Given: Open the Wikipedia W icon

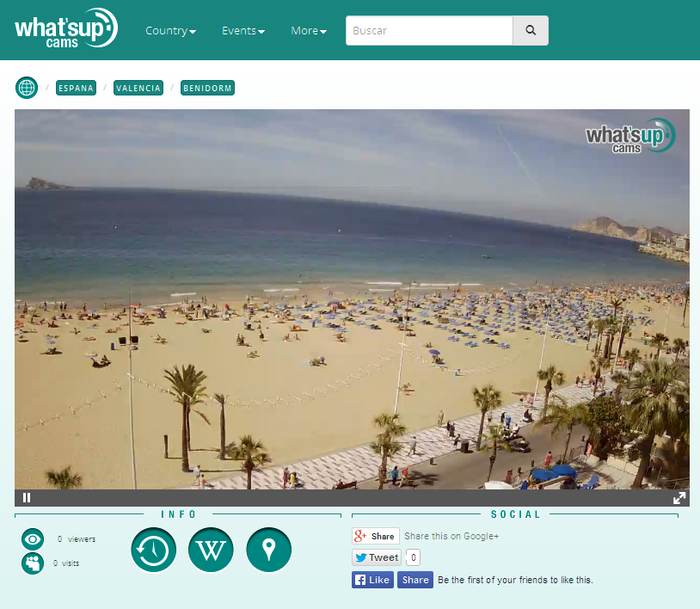Looking at the screenshot, I should 211,550.
